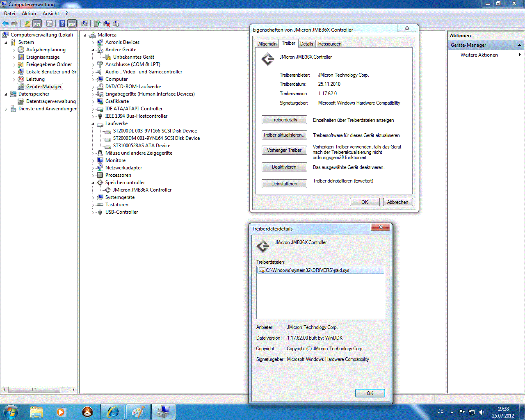Image resolution: width=525 pixels, height=420 pixels.
Task: Expand the Netzwerkadapter node
Action: tap(93, 168)
